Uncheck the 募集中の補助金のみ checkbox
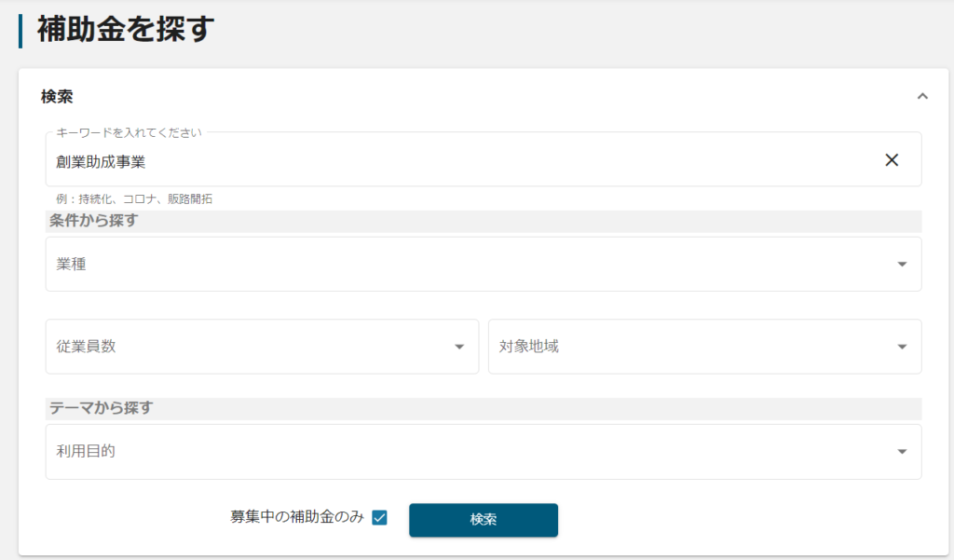 pos(379,518)
